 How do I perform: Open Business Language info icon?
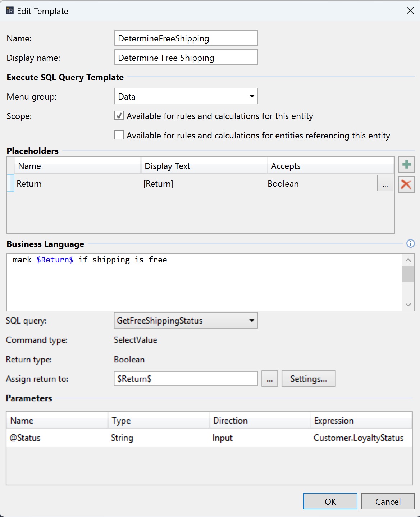tap(410, 244)
